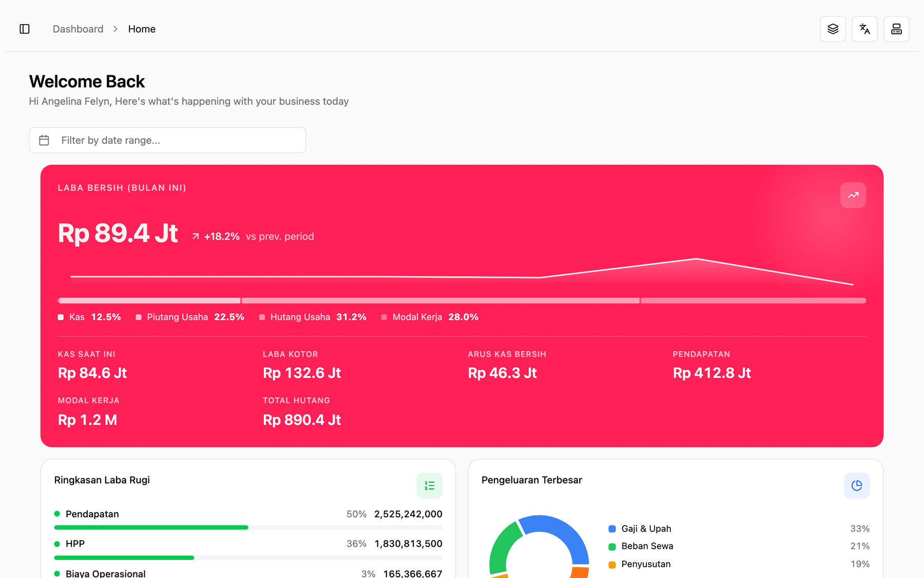924x578 pixels.
Task: Click the "Rp 89.4 Jt" net profit value
Action: click(x=118, y=233)
